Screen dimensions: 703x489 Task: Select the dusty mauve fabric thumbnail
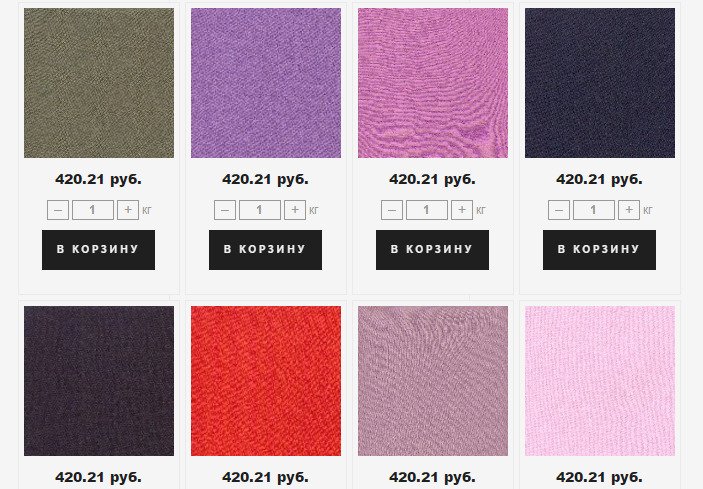pos(433,381)
